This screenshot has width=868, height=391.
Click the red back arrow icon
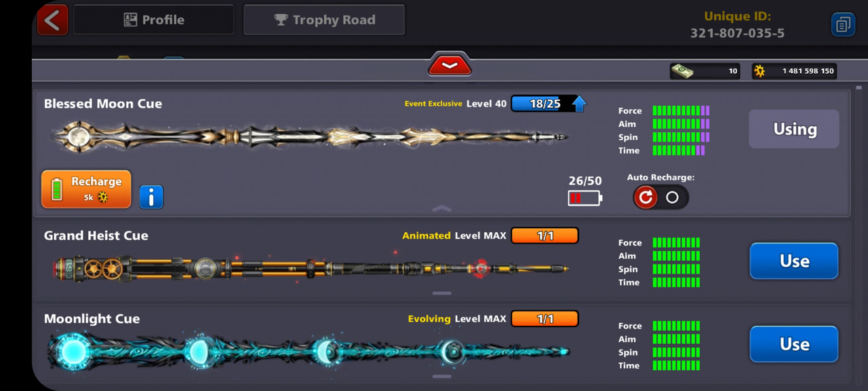pyautogui.click(x=52, y=20)
